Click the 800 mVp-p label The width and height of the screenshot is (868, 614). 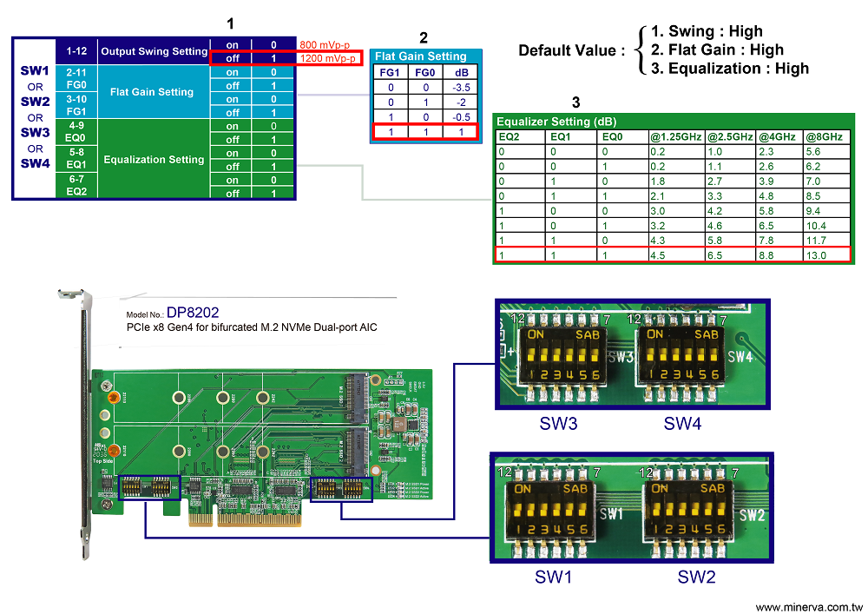[x=327, y=44]
